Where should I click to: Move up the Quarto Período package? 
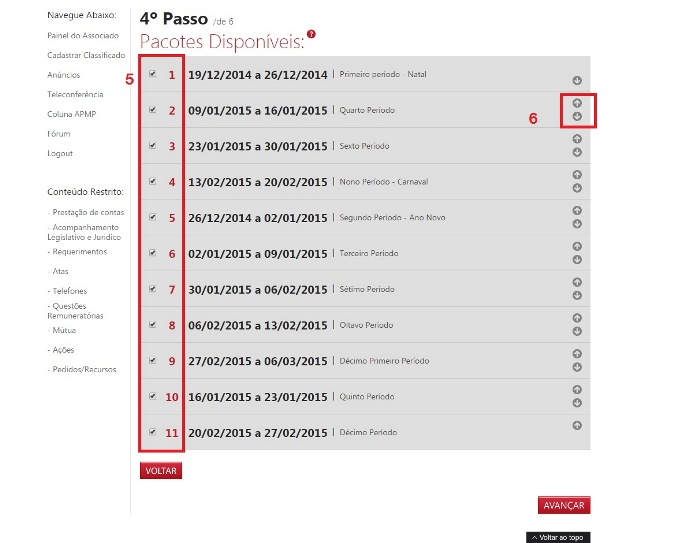pos(577,103)
